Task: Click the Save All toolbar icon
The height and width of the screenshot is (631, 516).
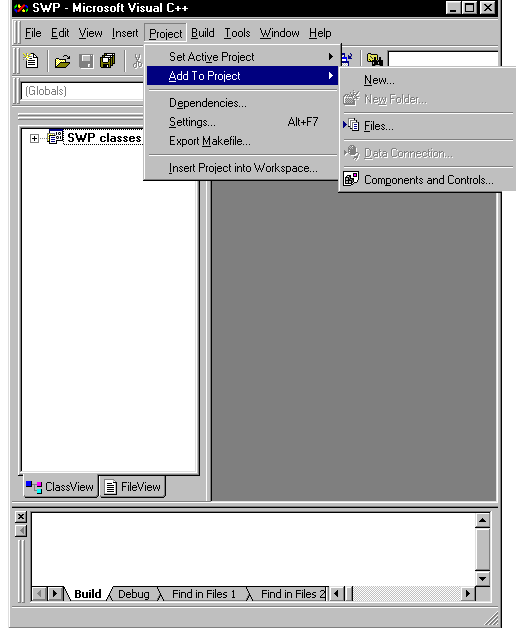Action: (x=107, y=61)
